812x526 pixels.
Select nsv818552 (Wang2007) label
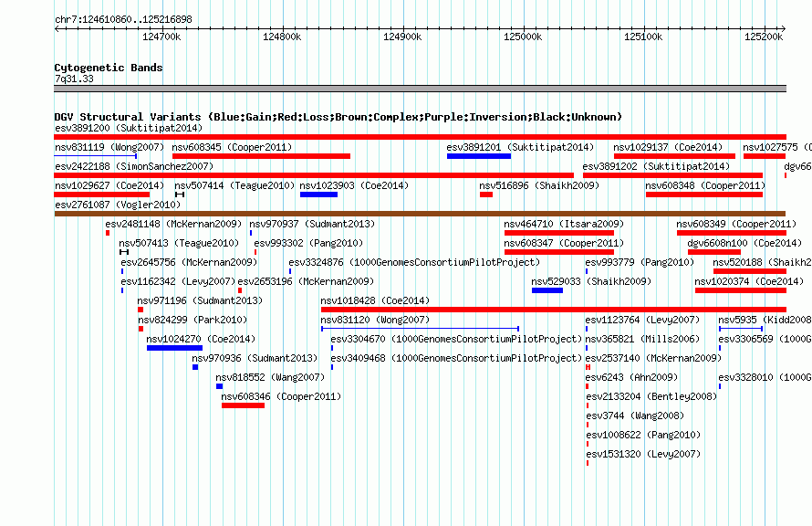pyautogui.click(x=270, y=377)
